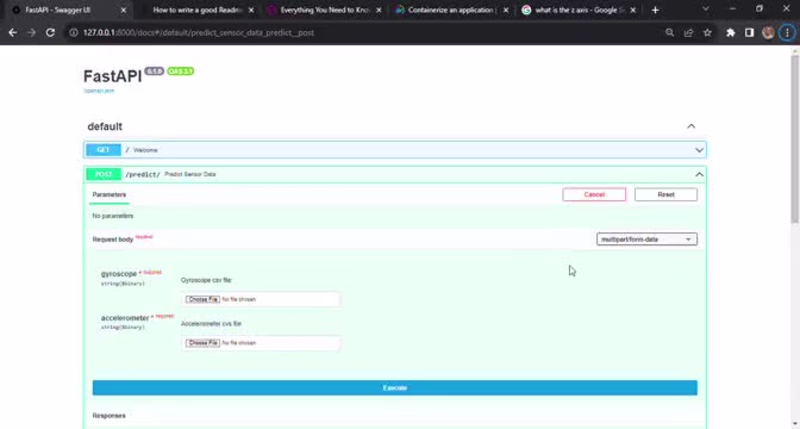
Task: Switch to what is the z axis Google tab
Action: point(579,10)
